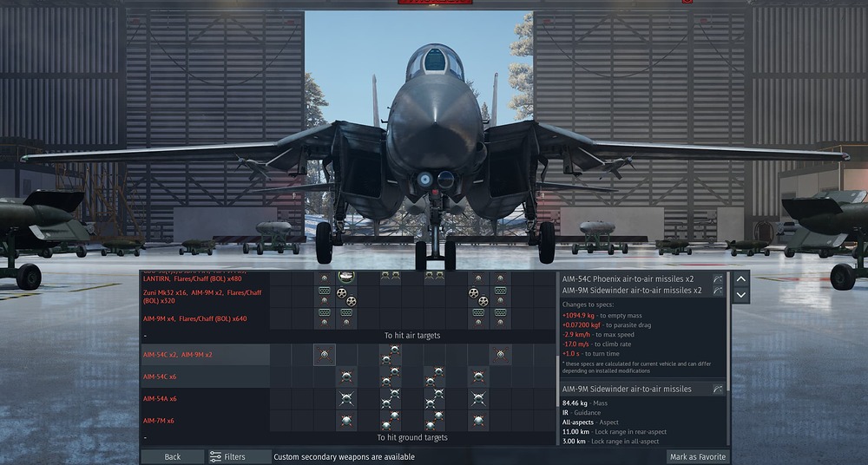Select AIM-9M x4, Flares/Chaff (BOL) x640 preset
Screen dimensions: 868x465
coord(205,319)
